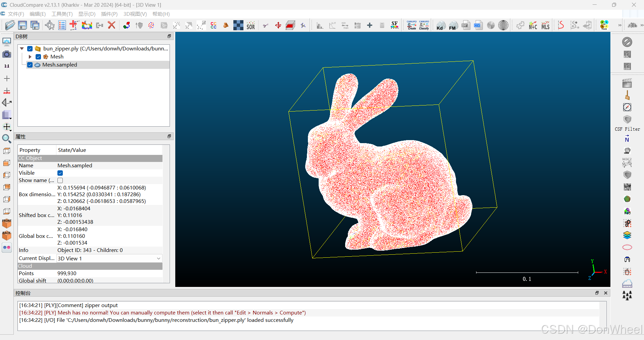Click the Name value Mesh.sampled in properties
644x340 pixels.
75,166
